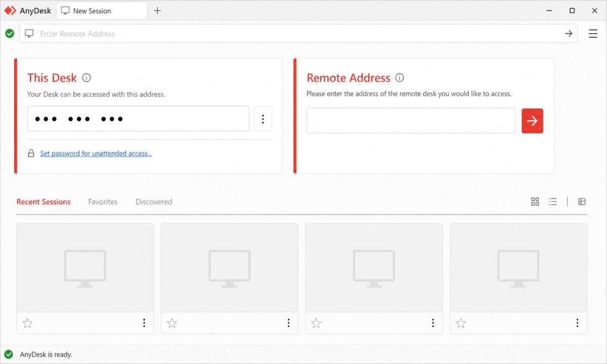Switch to the Favorites tab

(x=103, y=202)
